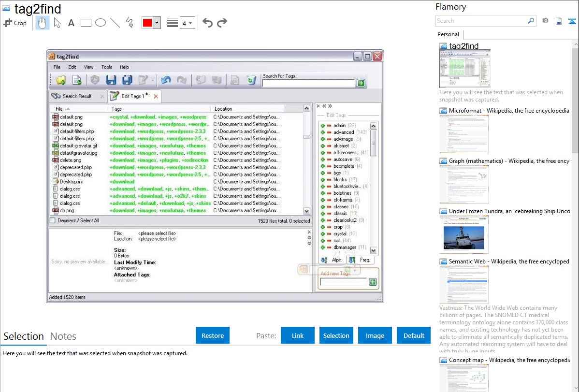
Task: Open the Under Frozen Tundra snapshot thumbnail
Action: (x=464, y=234)
